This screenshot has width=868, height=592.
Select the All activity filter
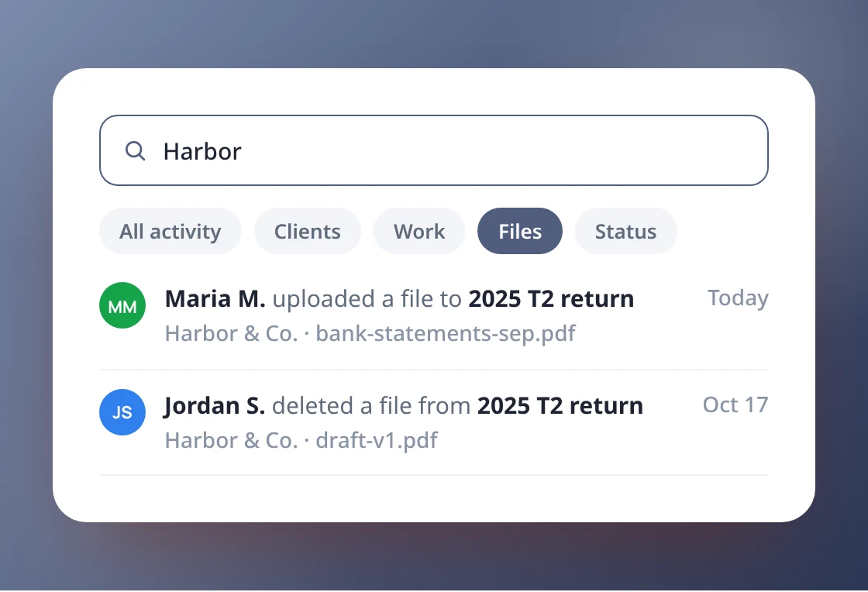point(170,231)
